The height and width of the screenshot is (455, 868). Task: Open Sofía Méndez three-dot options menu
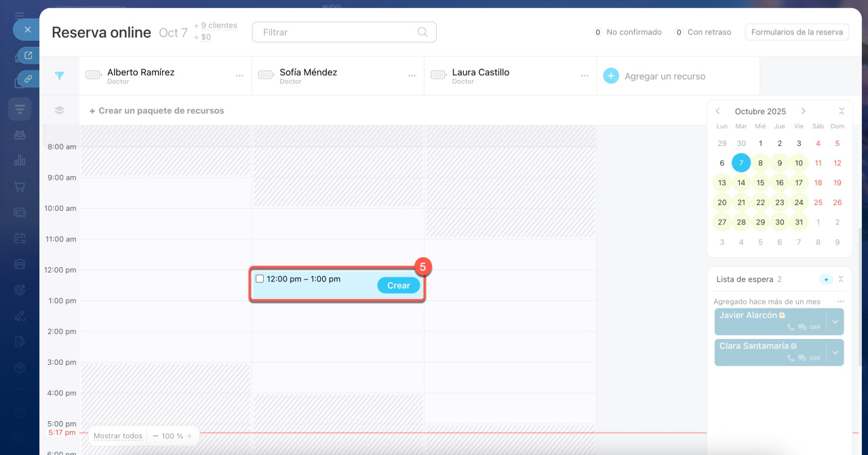click(412, 76)
